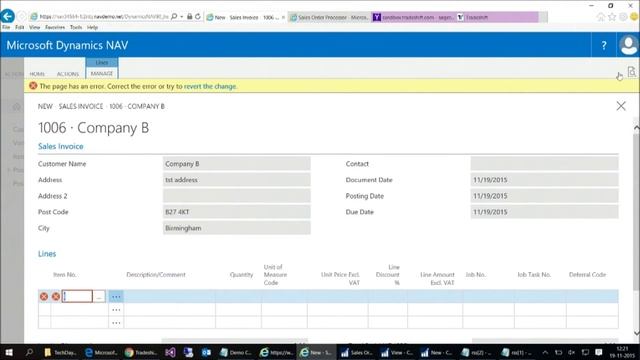Click the Document Date field
This screenshot has width=640, height=360.
pos(544,180)
